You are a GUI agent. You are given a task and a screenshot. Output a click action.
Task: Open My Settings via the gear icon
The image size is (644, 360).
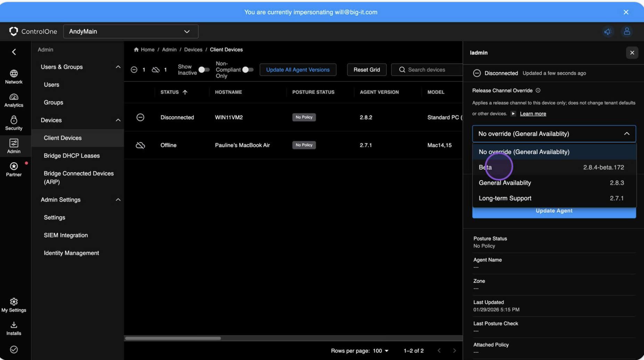(14, 302)
